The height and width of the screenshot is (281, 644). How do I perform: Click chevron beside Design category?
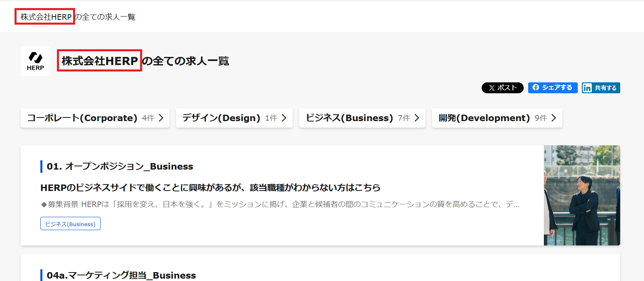pyautogui.click(x=284, y=118)
